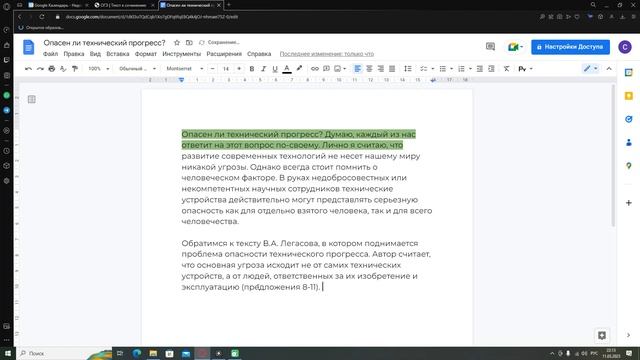Open the text color picker
The width and height of the screenshot is (640, 360).
(x=287, y=69)
